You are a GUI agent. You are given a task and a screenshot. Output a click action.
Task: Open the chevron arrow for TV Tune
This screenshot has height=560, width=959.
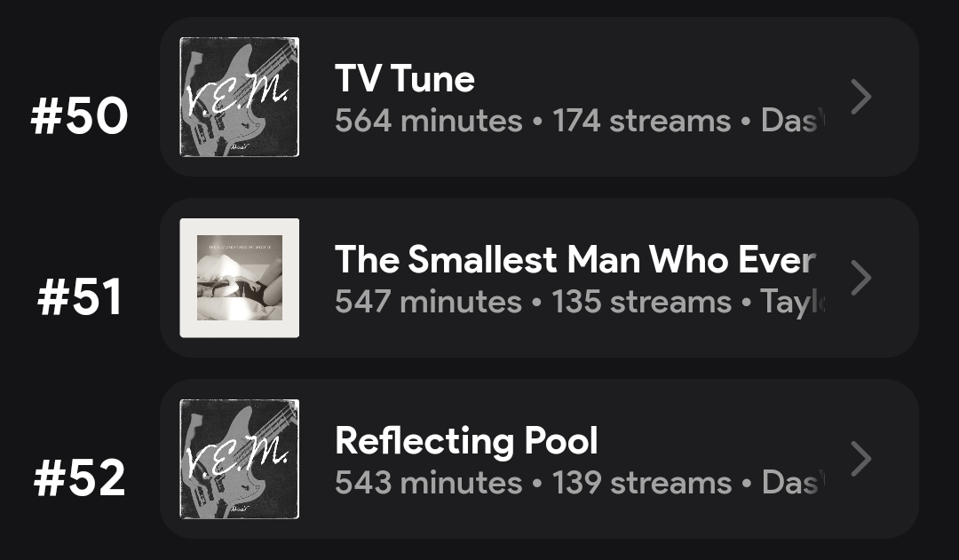click(860, 98)
